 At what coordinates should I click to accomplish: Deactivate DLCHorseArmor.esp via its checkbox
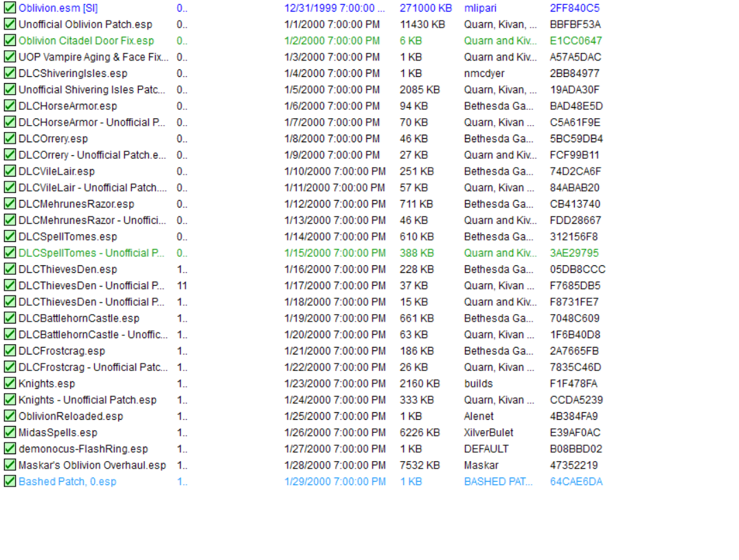10,106
